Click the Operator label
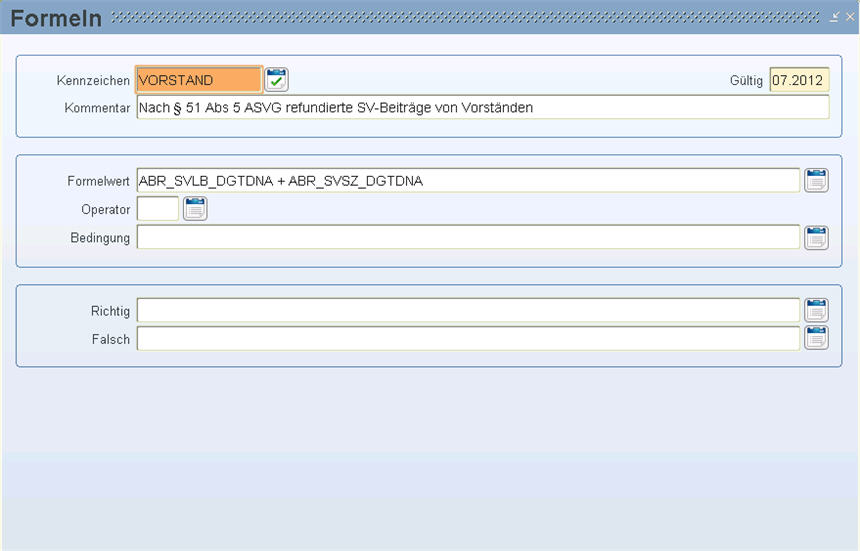The width and height of the screenshot is (860, 551). (x=106, y=210)
